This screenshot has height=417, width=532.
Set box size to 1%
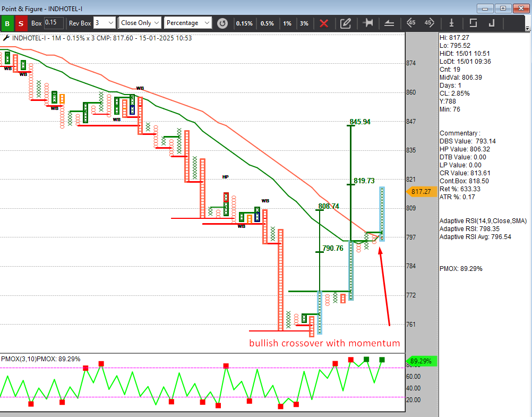[x=287, y=23]
